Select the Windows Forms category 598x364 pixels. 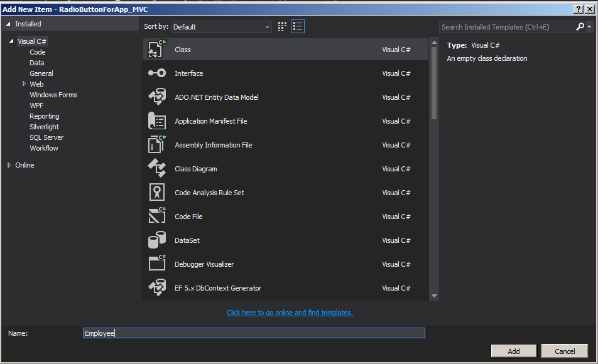pos(53,95)
